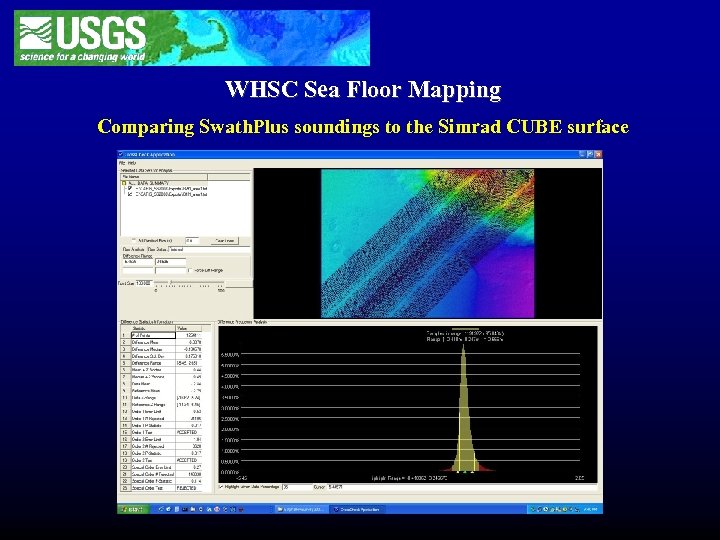
Task: Click the Statistic column header in table
Action: [153, 328]
